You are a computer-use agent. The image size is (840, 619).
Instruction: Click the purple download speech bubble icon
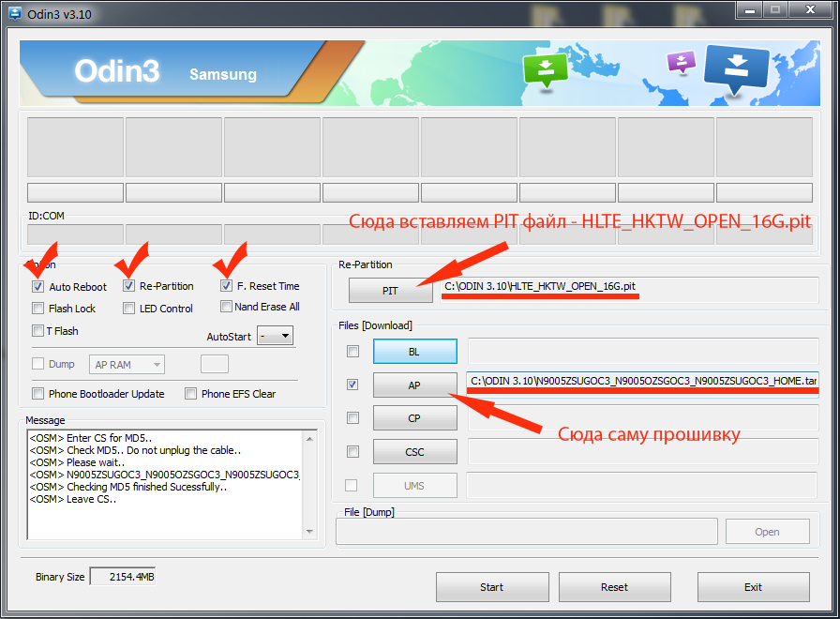click(x=681, y=63)
